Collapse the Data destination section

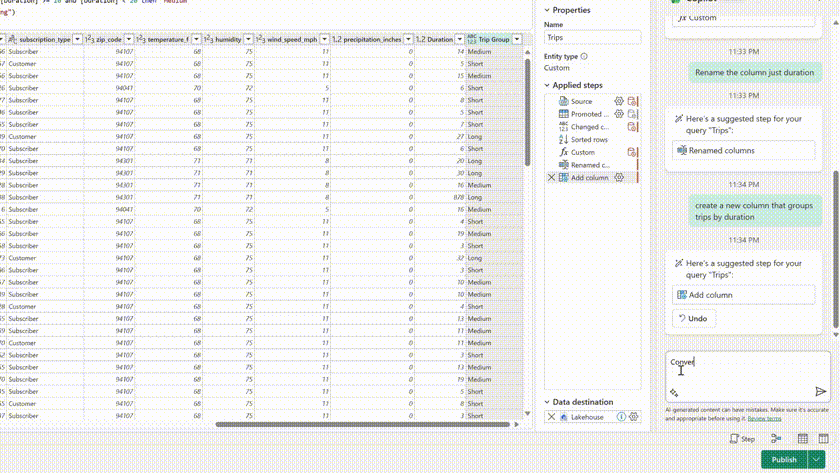pos(547,402)
